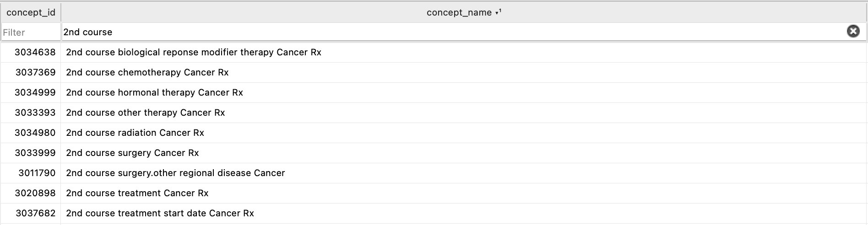Click concept ID cell 3037369

pos(35,72)
